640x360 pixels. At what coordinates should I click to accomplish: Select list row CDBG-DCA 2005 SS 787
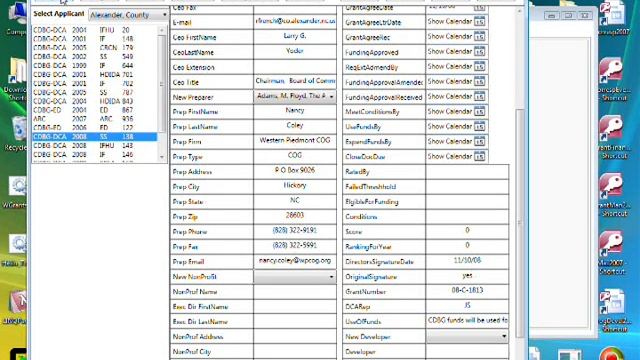[94, 92]
